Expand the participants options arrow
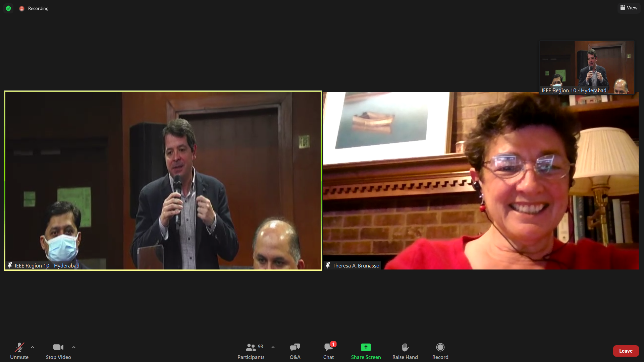The height and width of the screenshot is (362, 644). point(273,347)
